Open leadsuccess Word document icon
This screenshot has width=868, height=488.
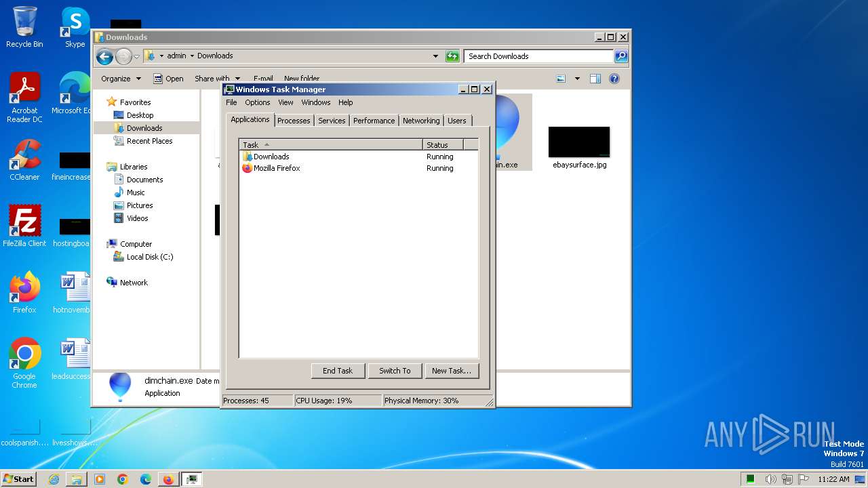coord(73,359)
